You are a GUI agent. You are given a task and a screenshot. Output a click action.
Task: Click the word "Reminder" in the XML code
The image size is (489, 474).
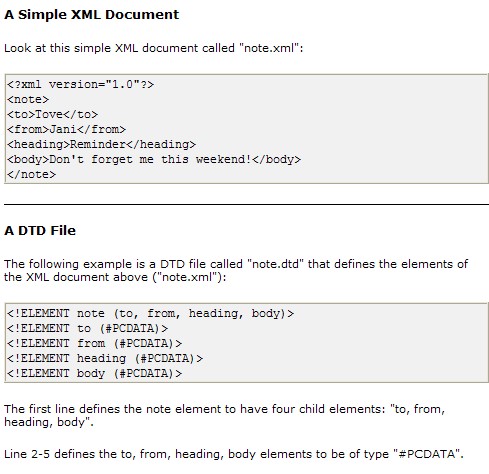point(98,144)
